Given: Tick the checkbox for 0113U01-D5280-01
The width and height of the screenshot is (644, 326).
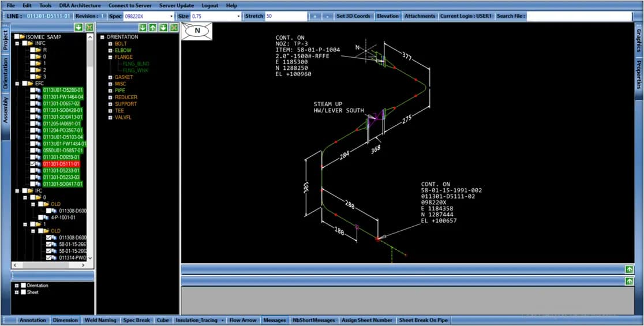Looking at the screenshot, I should [32, 90].
